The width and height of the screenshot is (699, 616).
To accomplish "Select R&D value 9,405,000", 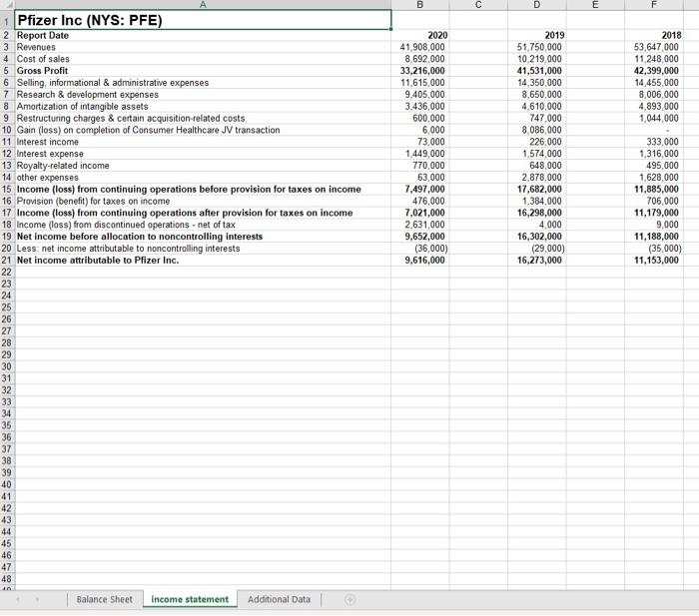I will tap(420, 95).
